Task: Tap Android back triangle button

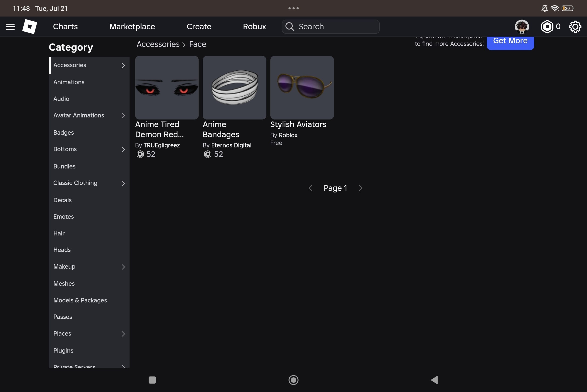Action: (x=434, y=380)
